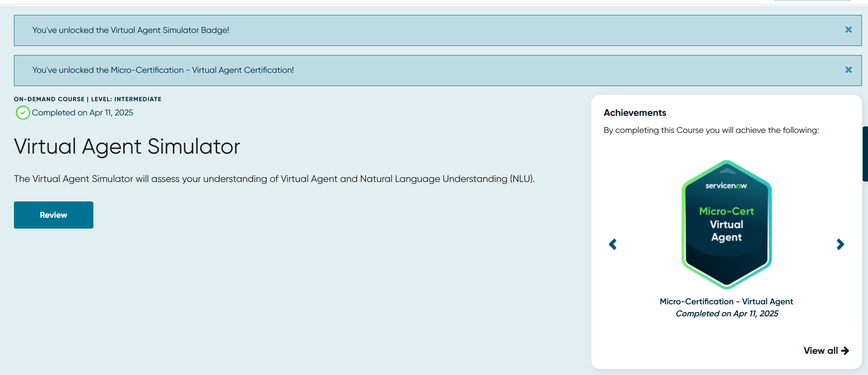
Task: Click the course description about NLU
Action: pyautogui.click(x=274, y=179)
